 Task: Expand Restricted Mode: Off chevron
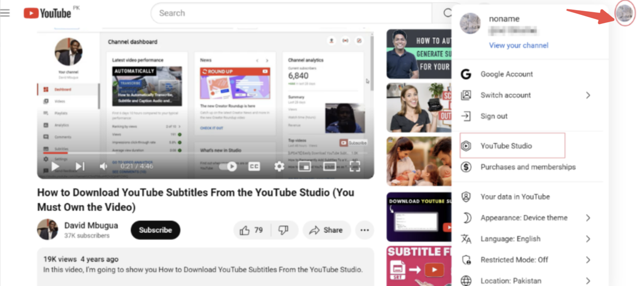coord(588,260)
